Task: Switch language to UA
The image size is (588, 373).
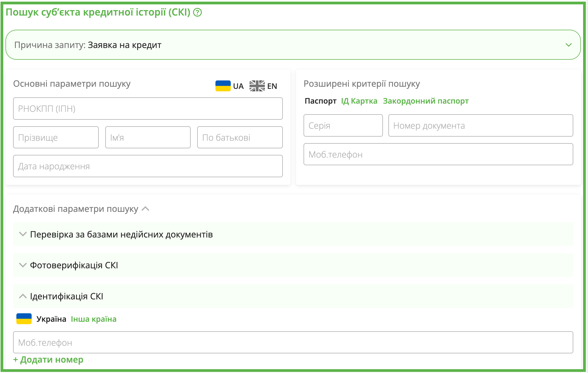Action: click(238, 86)
